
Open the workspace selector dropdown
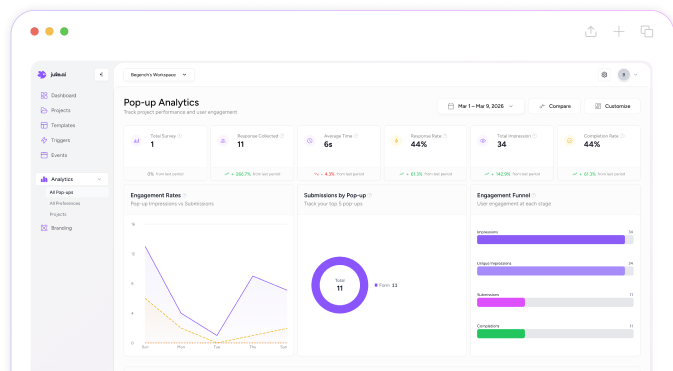click(x=159, y=75)
